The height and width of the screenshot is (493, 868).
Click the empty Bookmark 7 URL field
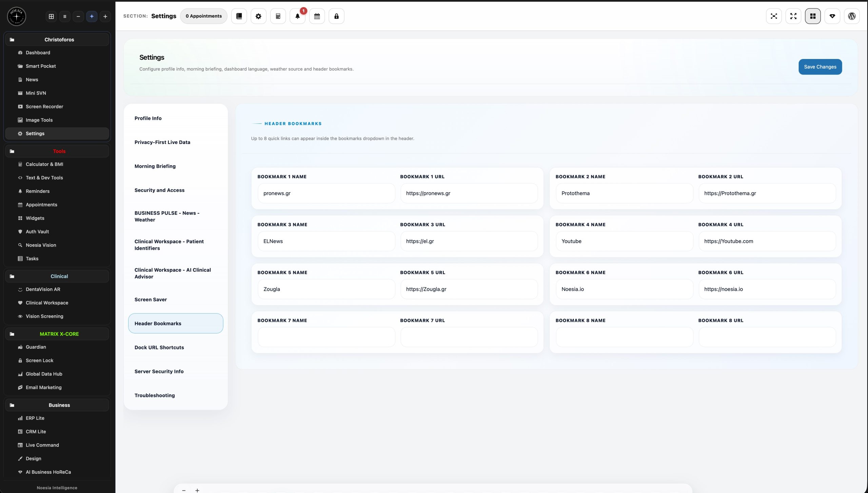click(x=469, y=337)
